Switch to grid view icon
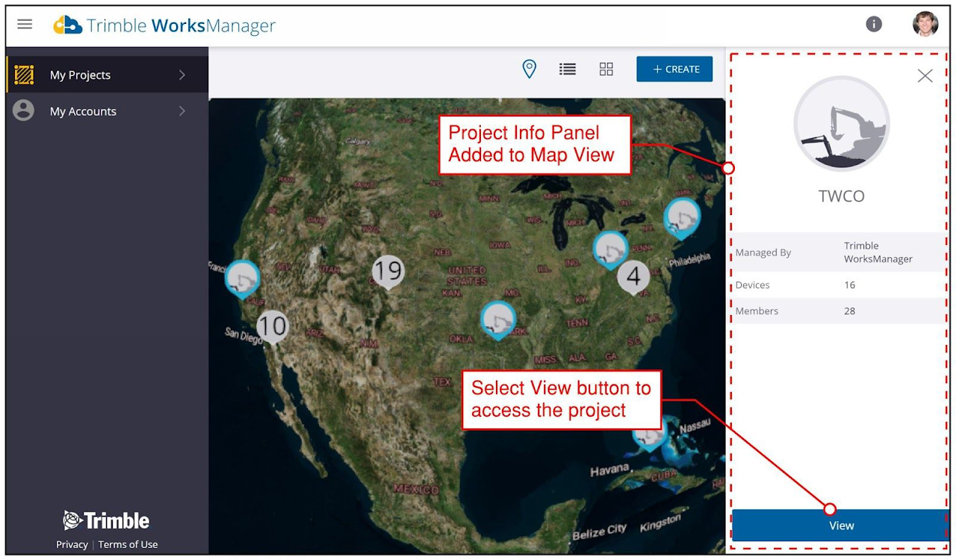Image resolution: width=956 pixels, height=560 pixels. (606, 69)
